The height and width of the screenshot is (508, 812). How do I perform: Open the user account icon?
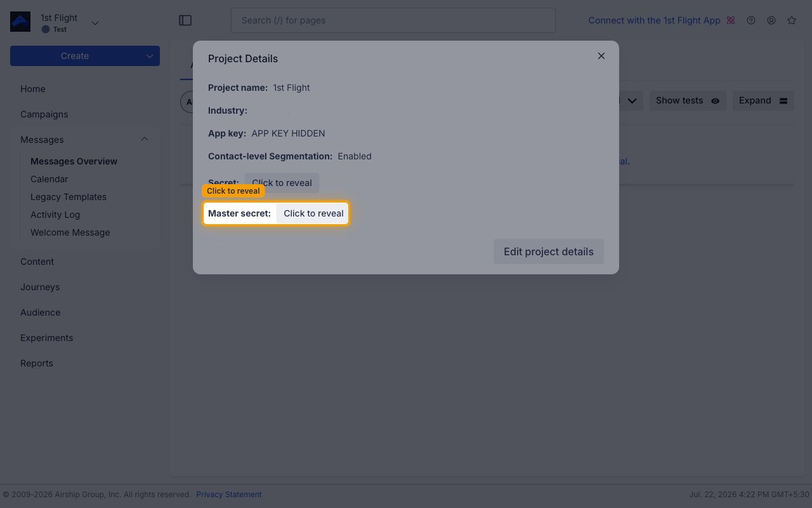coord(771,20)
